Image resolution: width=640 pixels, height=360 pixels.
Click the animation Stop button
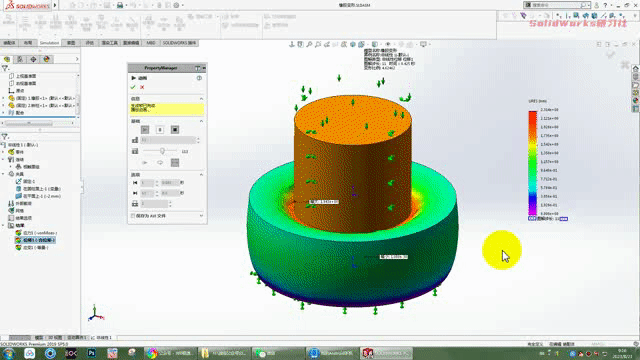(x=175, y=130)
